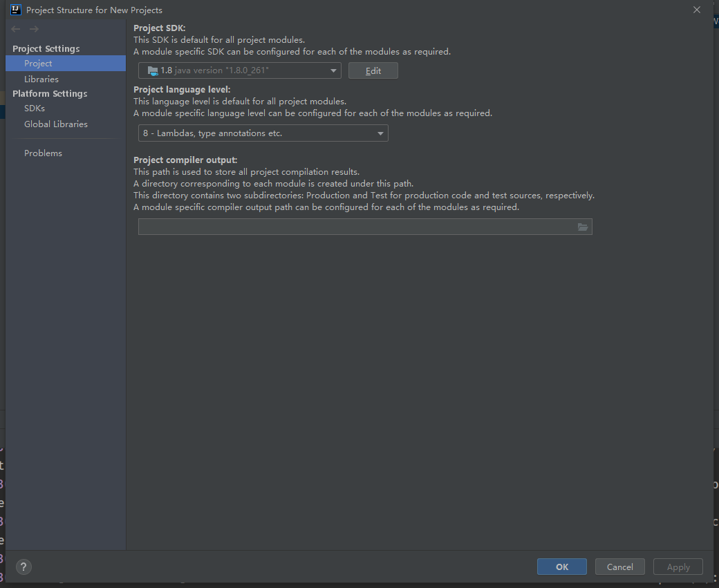Click the Apply button

click(x=678, y=567)
